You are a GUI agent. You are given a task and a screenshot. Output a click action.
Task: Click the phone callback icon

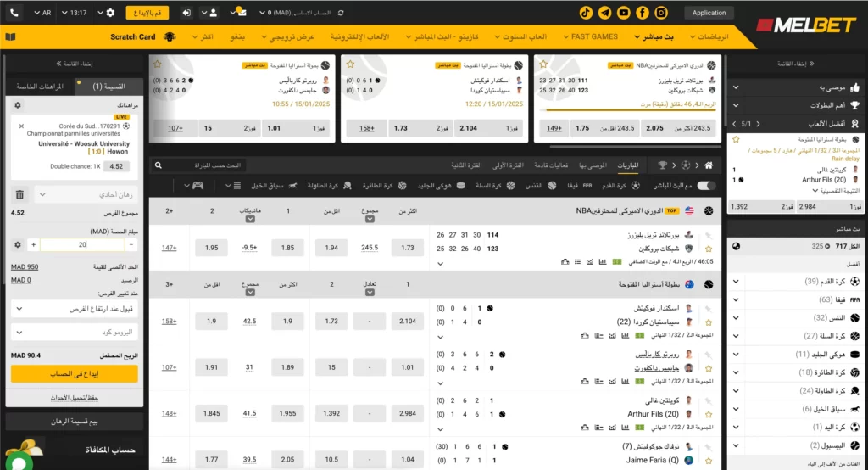coord(14,12)
